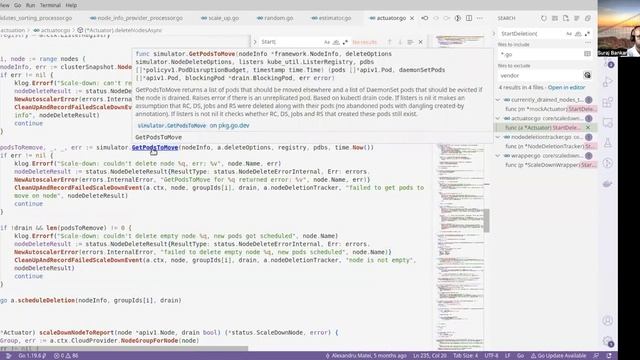Screen dimensions: 640x360
Task: Toggle match case in find widget
Action: click(x=327, y=42)
